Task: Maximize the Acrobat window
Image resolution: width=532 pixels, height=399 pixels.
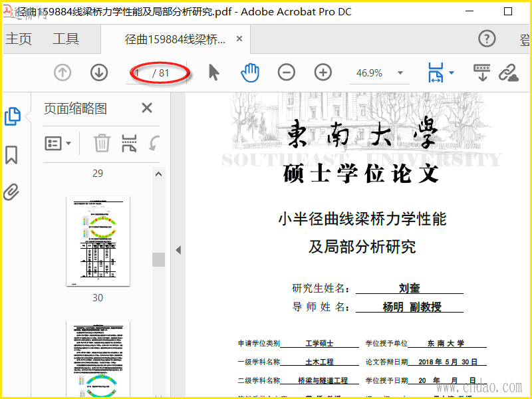Action: [x=508, y=11]
